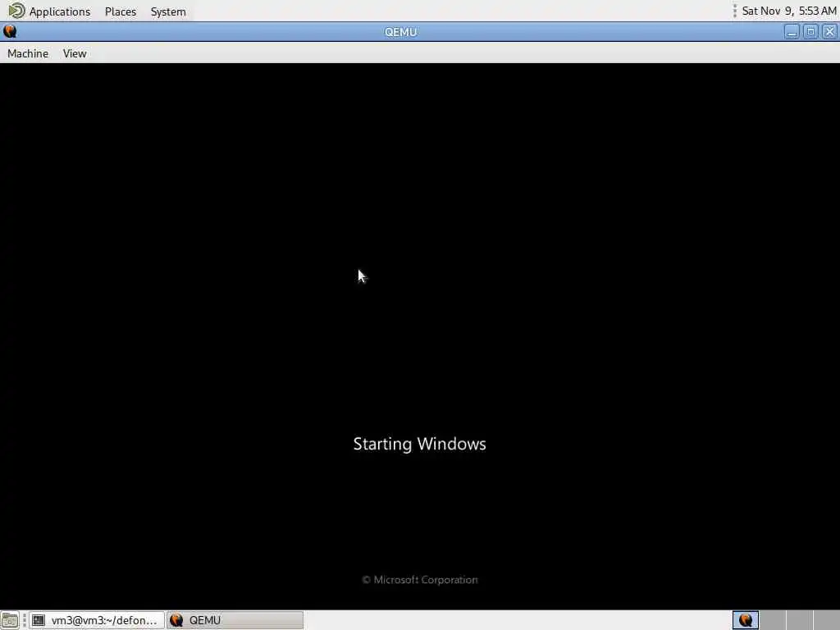Switch to the third workspace in switcher

[799, 620]
